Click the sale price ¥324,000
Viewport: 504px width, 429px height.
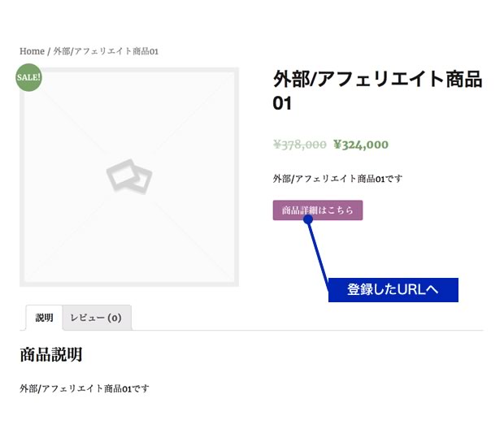[x=361, y=145]
